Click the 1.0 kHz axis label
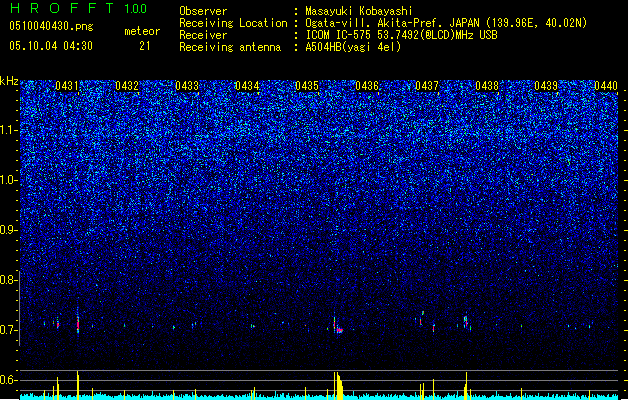The image size is (629, 400). pyautogui.click(x=8, y=180)
